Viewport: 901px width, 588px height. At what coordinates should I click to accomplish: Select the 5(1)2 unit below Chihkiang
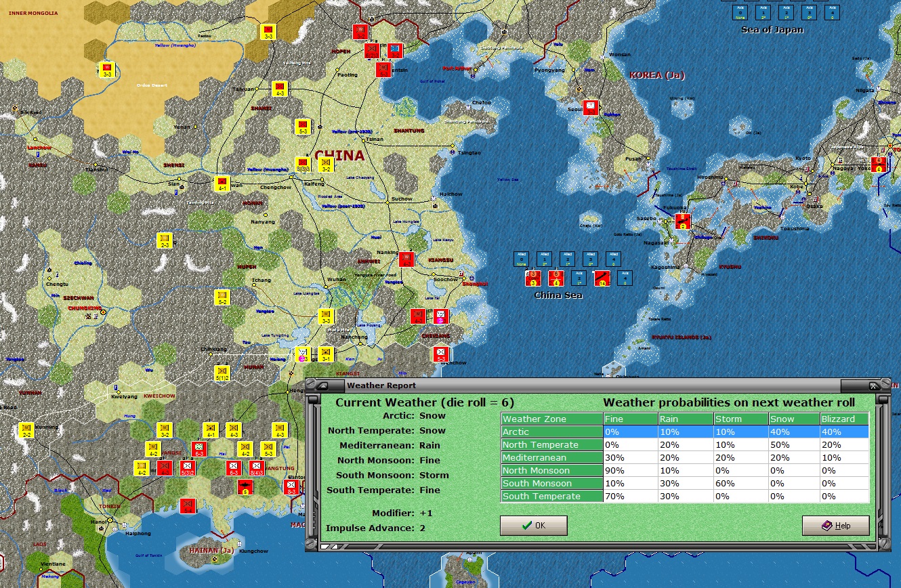(x=222, y=373)
